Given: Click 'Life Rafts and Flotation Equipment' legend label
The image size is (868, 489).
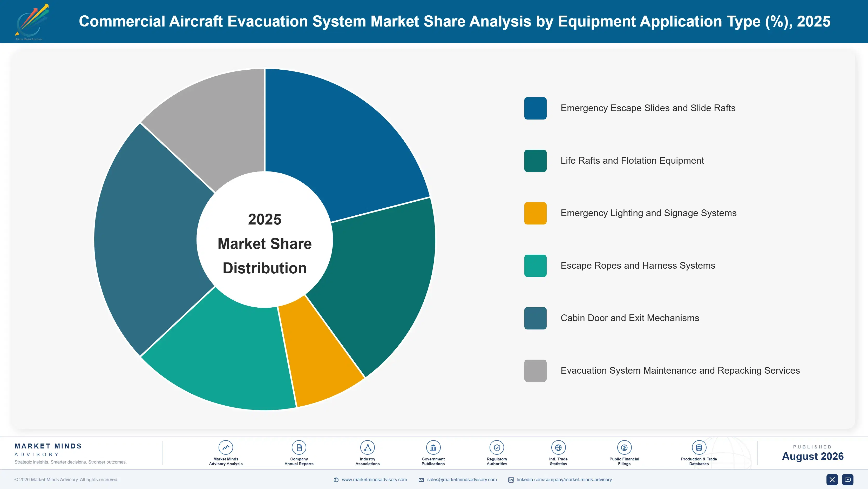Looking at the screenshot, I should click(x=632, y=161).
